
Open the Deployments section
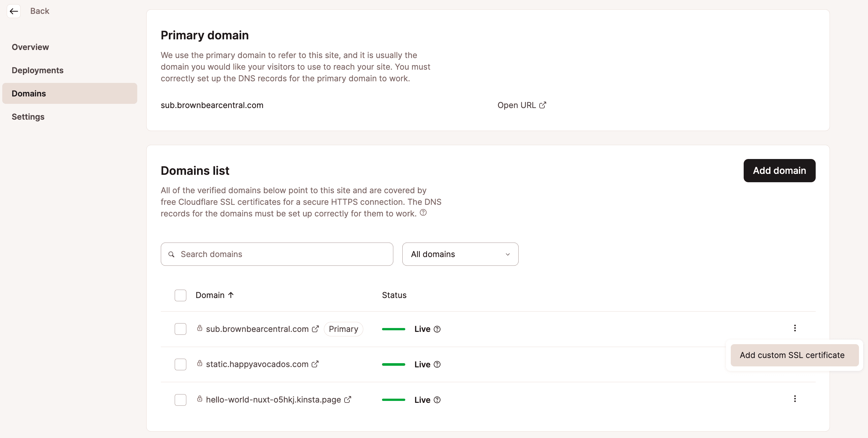click(37, 70)
